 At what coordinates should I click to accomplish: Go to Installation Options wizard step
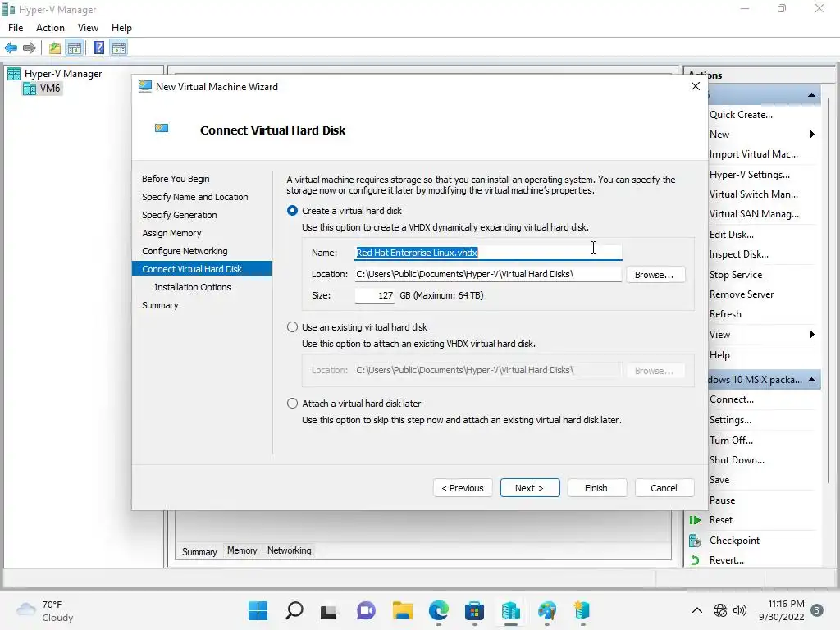[193, 287]
